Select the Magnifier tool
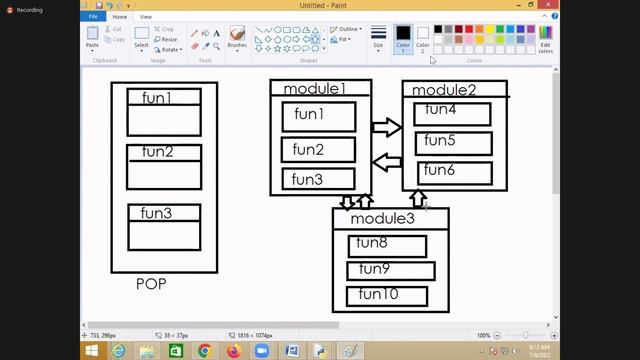The image size is (640, 360). 216,46
